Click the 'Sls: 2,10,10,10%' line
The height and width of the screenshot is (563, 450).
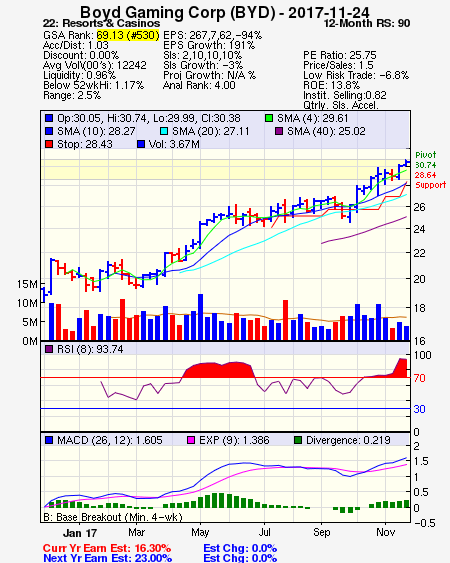(x=203, y=55)
